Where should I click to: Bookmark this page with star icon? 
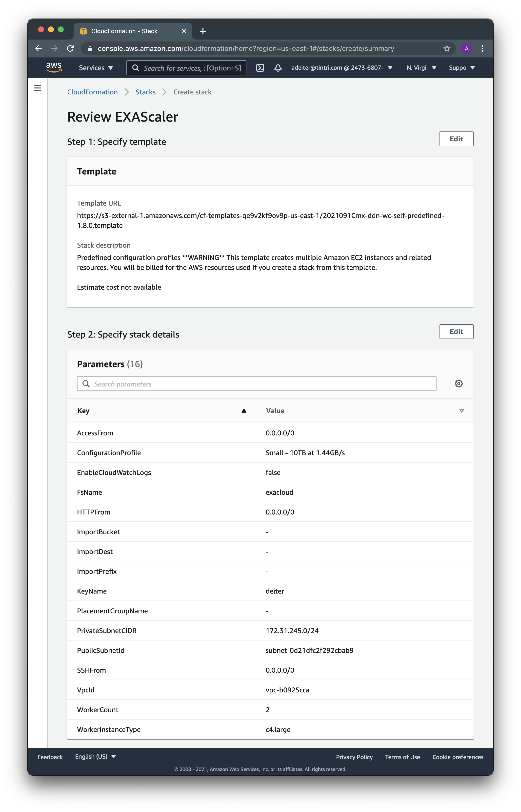point(447,48)
